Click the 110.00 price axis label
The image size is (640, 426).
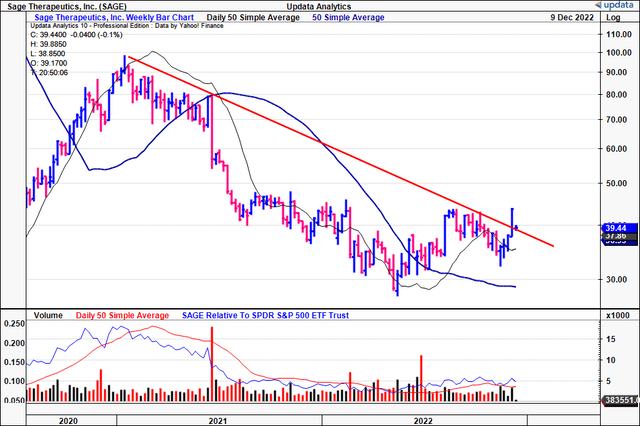[618, 34]
